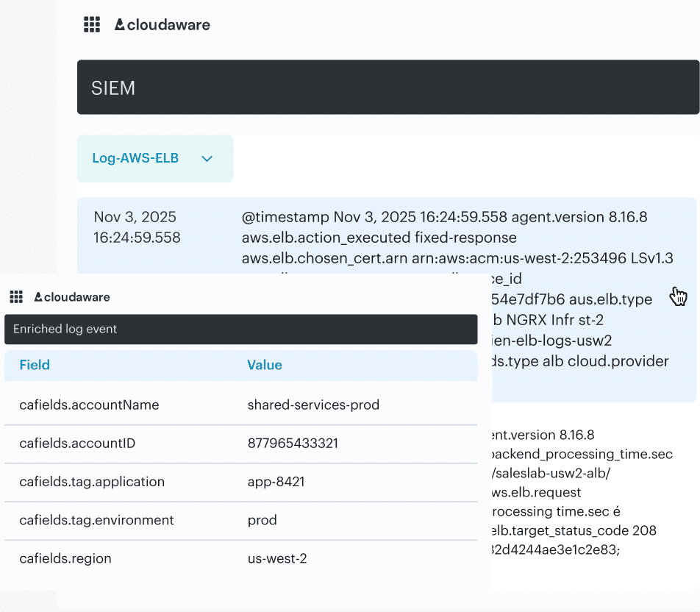The image size is (700, 612).
Task: Open the app launcher grid in main header
Action: point(92,25)
